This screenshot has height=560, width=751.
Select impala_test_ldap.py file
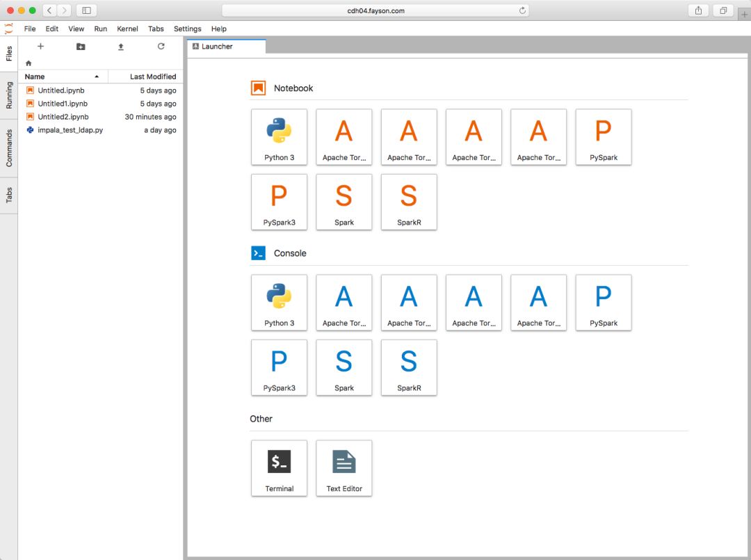coord(101,130)
